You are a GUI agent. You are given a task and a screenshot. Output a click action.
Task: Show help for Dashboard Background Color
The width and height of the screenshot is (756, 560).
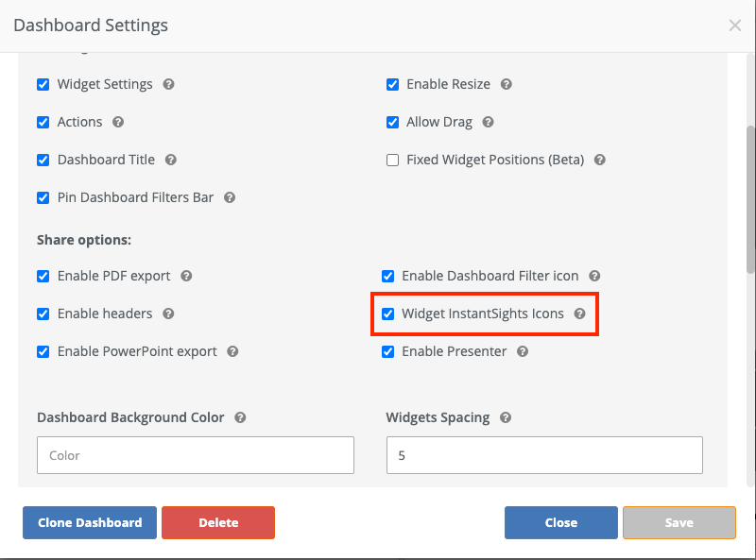pyautogui.click(x=241, y=417)
